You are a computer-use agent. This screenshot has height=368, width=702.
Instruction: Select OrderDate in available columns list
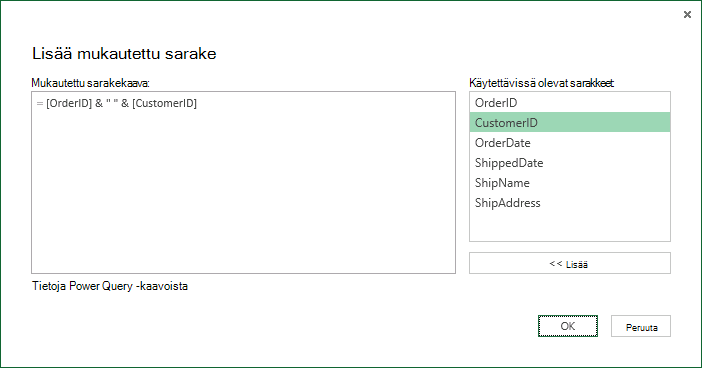click(570, 142)
